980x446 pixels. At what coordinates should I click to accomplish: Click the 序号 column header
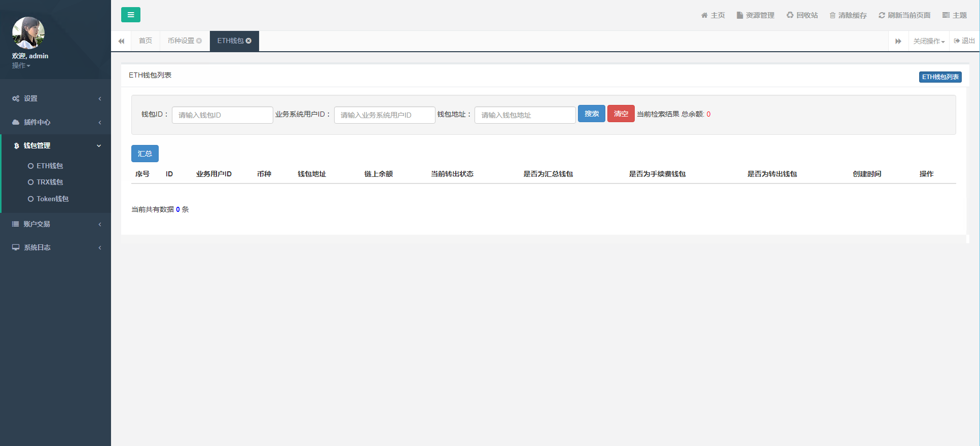142,174
